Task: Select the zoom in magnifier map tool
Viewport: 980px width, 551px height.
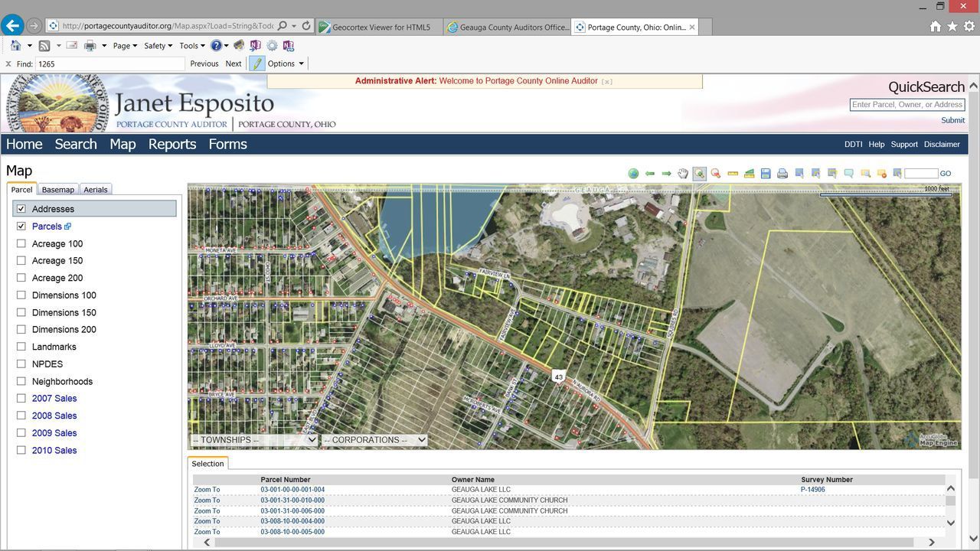Action: coord(699,174)
